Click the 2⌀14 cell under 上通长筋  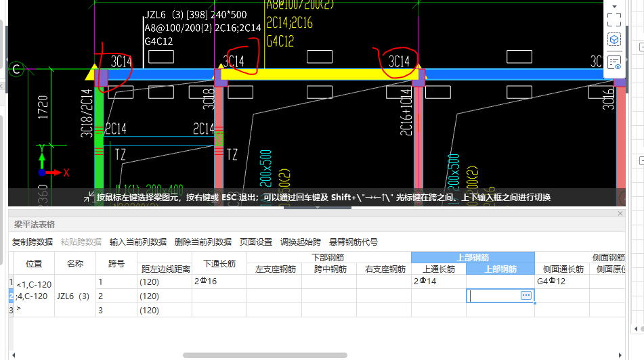click(x=439, y=282)
